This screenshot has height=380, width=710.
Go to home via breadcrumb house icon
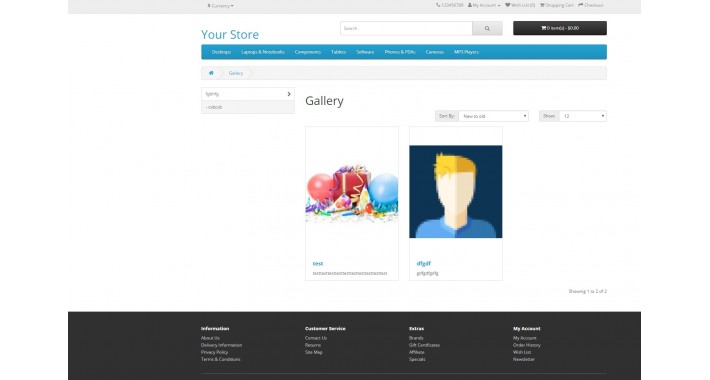(211, 73)
